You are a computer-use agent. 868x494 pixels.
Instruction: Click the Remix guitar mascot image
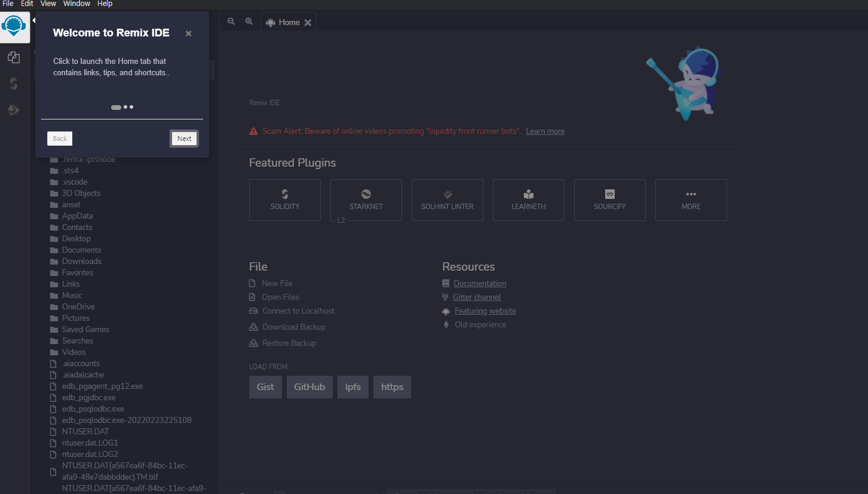pyautogui.click(x=684, y=82)
